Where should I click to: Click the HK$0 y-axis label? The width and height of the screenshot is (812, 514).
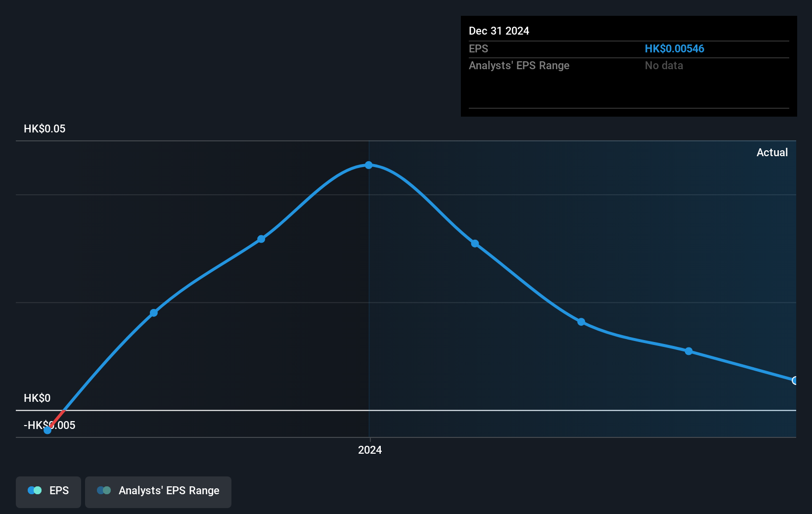coord(37,398)
